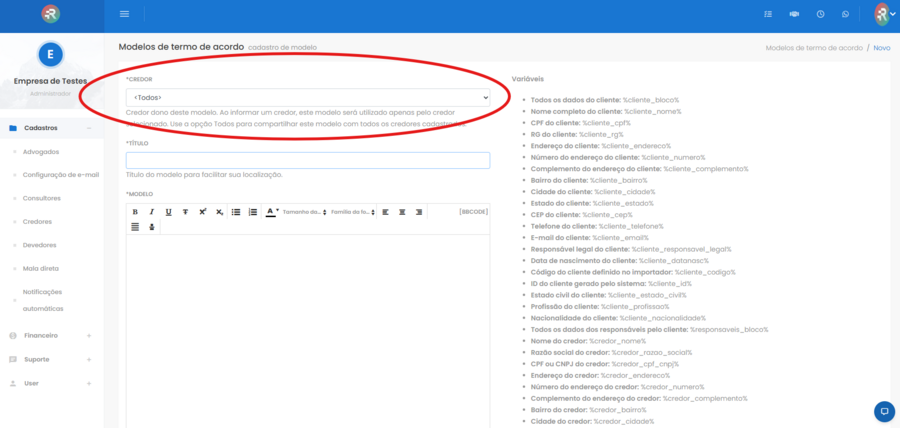Open the Credor dropdown showing Todos
The width and height of the screenshot is (900, 428).
tap(308, 98)
